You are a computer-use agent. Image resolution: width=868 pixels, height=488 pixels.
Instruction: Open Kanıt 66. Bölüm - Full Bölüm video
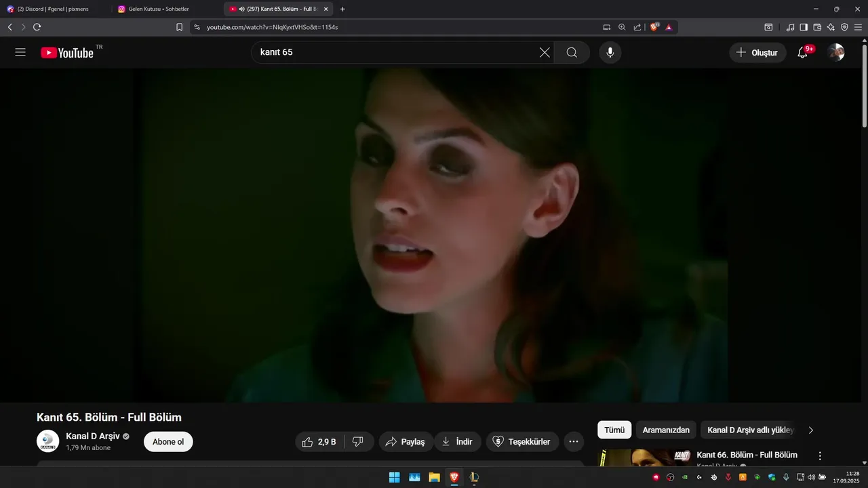pos(747,455)
